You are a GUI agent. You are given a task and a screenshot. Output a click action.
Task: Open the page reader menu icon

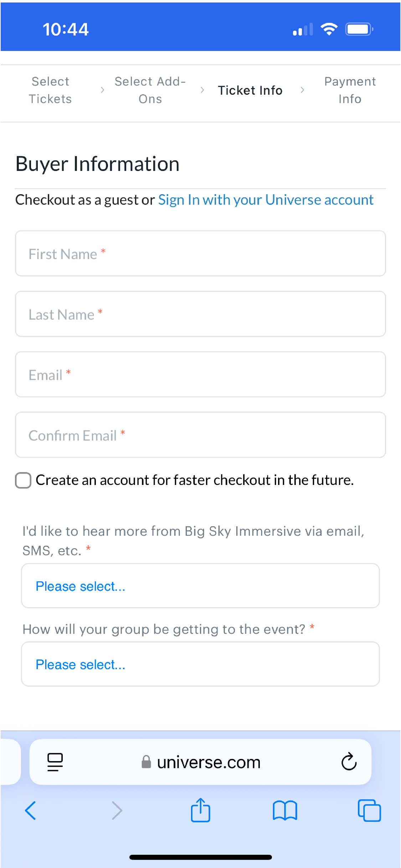tap(55, 762)
